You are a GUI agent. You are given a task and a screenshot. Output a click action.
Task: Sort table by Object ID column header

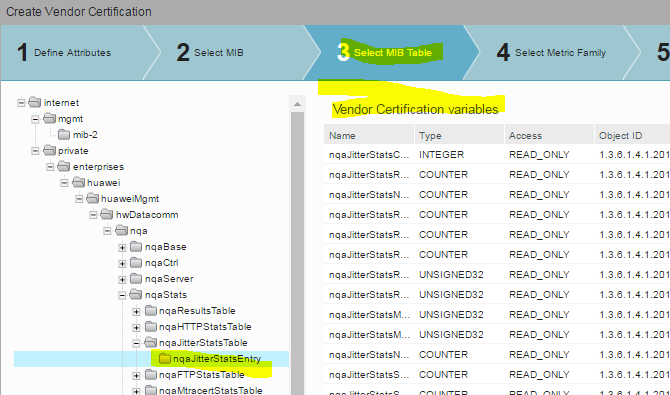tap(632, 136)
